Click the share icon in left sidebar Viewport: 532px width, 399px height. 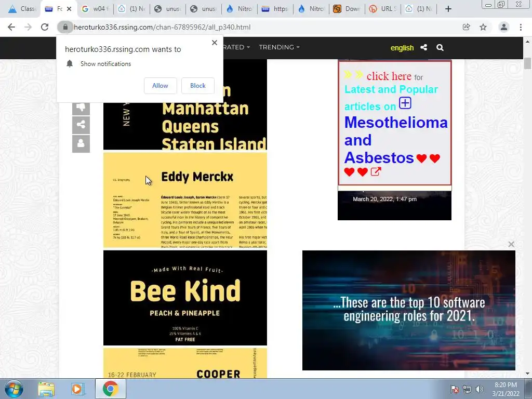tap(81, 125)
